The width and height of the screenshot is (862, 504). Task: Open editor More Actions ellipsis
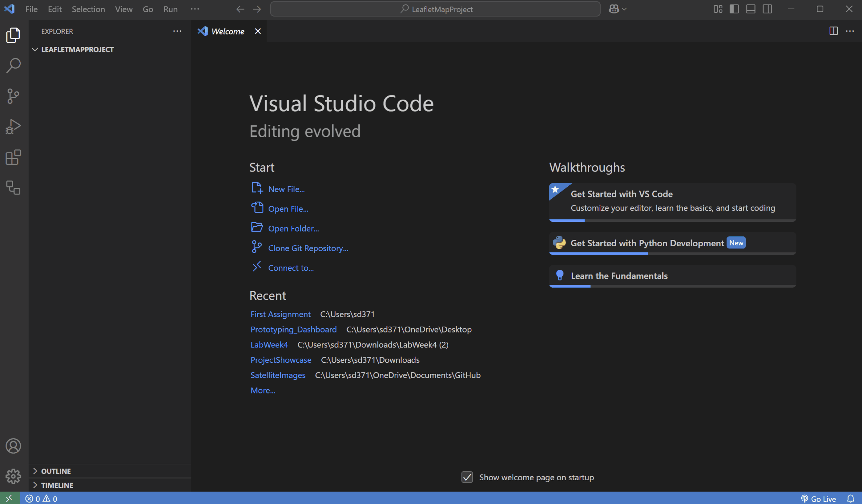coord(850,31)
